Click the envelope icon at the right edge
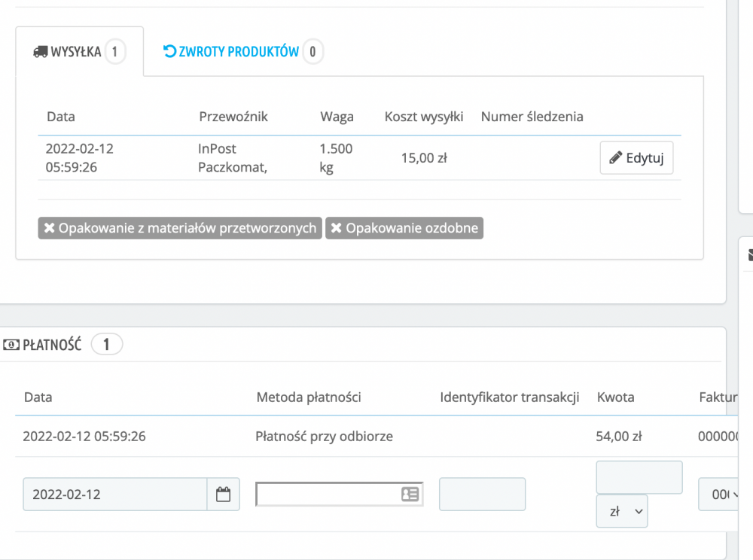 (x=749, y=255)
